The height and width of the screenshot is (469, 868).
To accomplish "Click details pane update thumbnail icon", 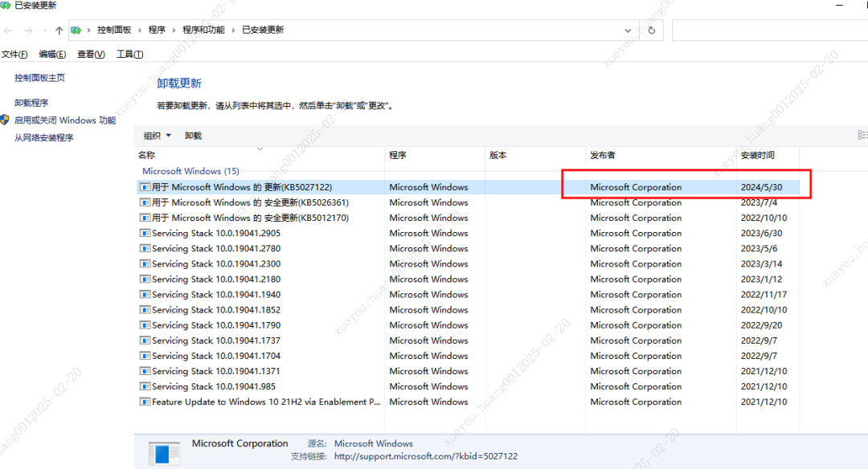I will [164, 453].
